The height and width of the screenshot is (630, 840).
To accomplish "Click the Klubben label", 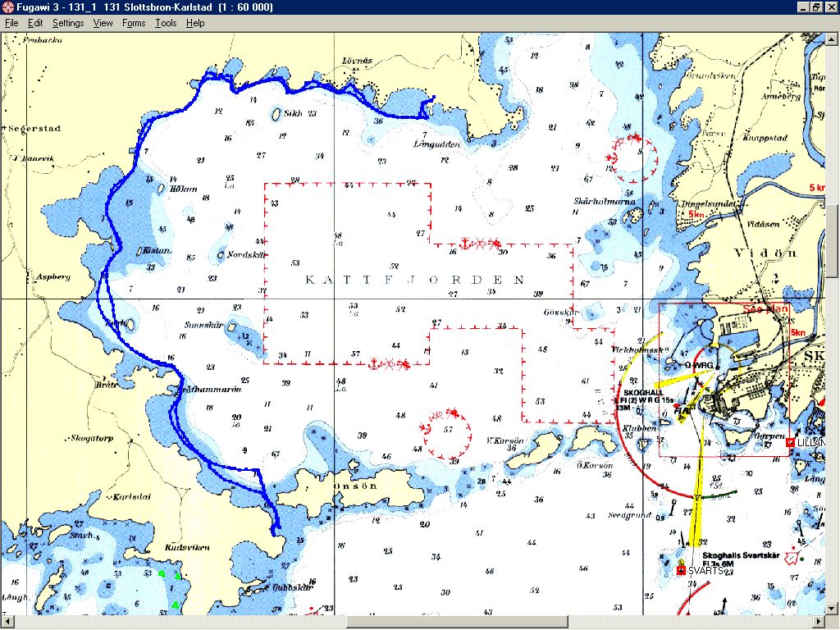I will coord(639,428).
